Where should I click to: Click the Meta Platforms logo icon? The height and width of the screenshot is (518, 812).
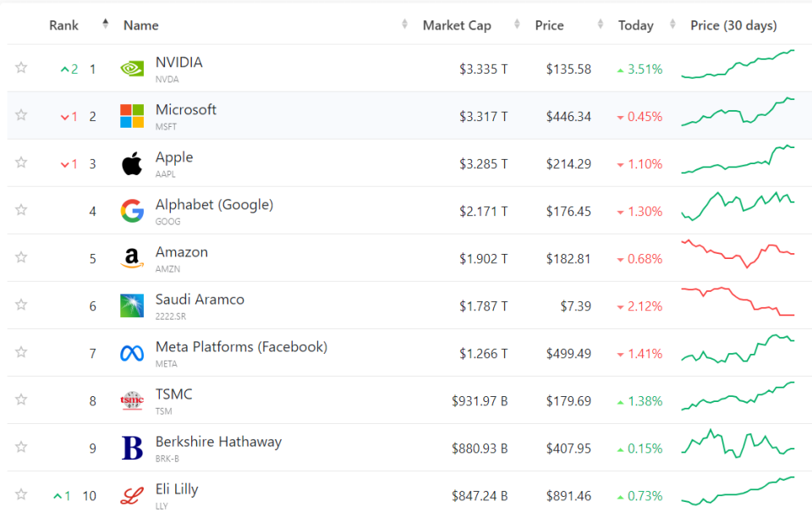click(x=132, y=353)
